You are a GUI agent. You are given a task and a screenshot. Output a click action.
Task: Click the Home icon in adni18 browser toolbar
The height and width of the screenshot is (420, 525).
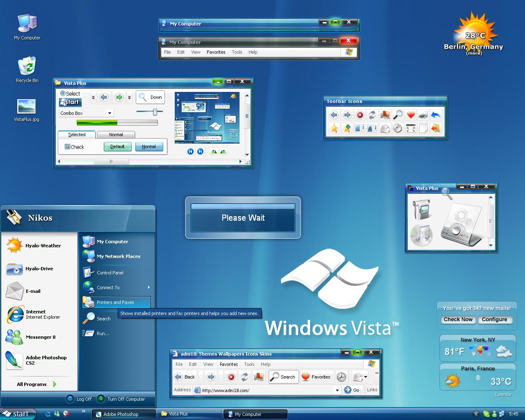(x=259, y=377)
